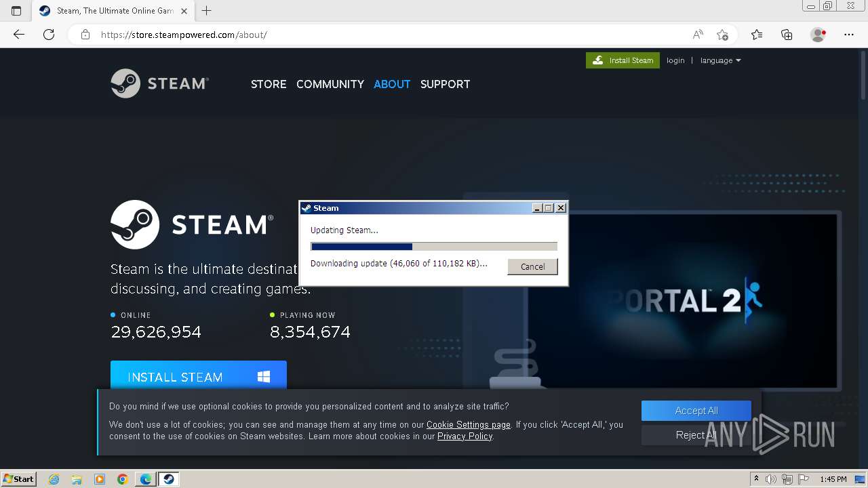Close the Steam updater dialog
Screen dimensions: 868x488
[x=561, y=208]
